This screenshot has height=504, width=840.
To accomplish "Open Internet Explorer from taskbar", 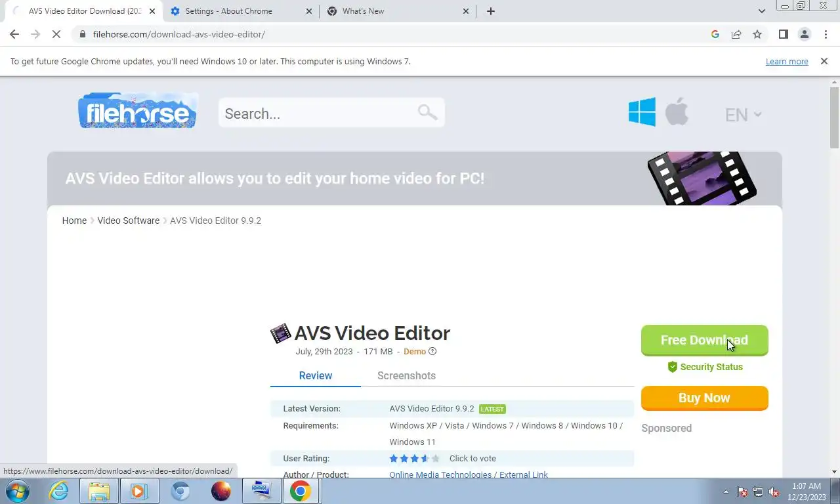I will pos(58,491).
